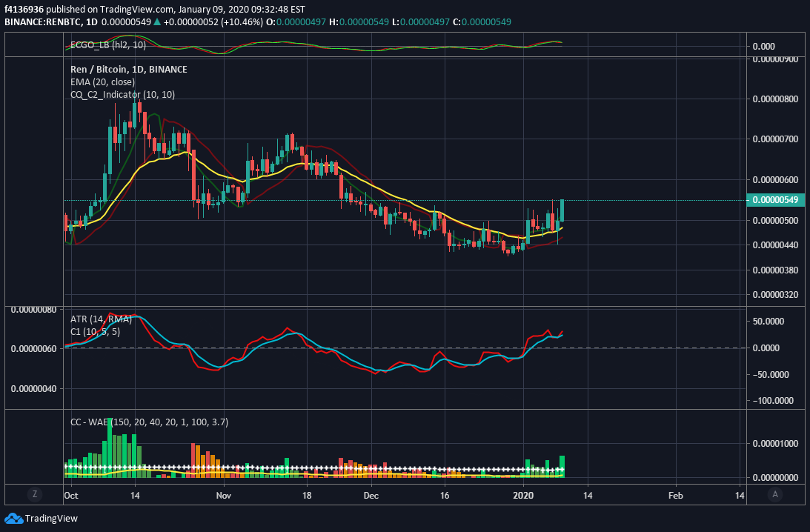Click the Dec date on time axis
810x532 pixels.
click(x=371, y=496)
